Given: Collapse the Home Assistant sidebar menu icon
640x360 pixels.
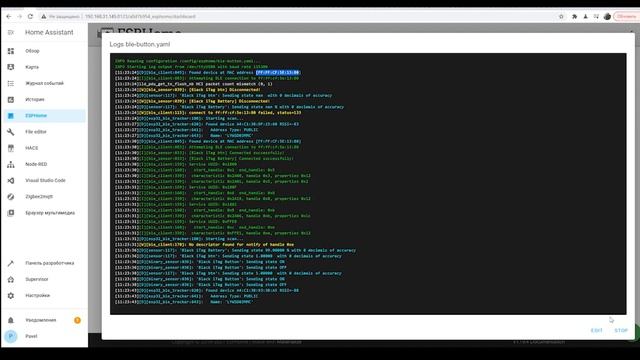Looking at the screenshot, I should pos(11,32).
